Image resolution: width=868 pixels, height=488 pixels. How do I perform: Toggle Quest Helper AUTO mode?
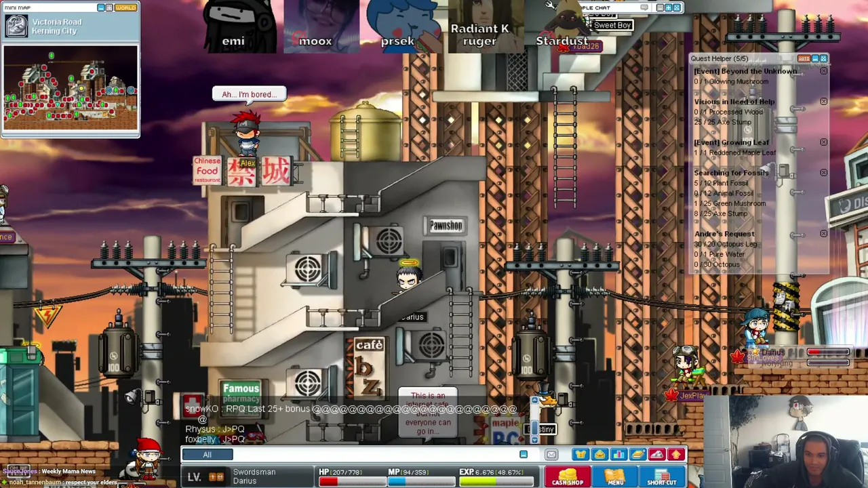(x=804, y=59)
